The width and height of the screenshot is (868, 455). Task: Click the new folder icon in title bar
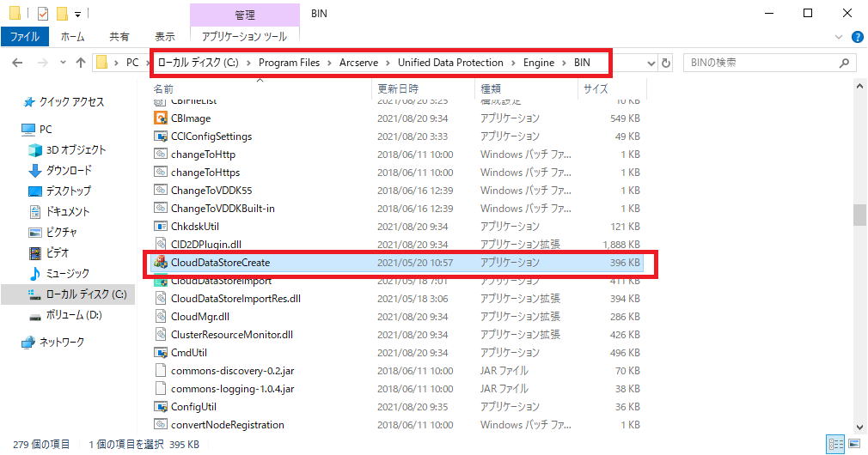tap(63, 13)
